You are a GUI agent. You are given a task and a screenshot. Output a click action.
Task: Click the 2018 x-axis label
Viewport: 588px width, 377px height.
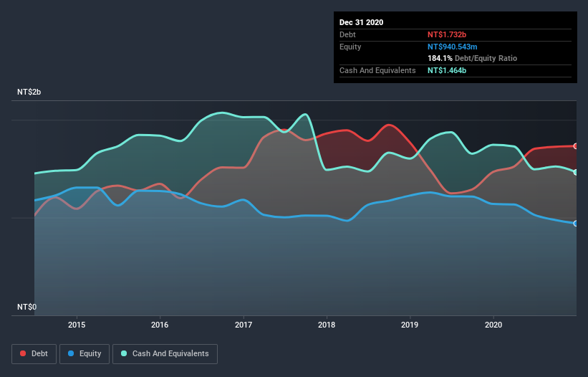[327, 325]
